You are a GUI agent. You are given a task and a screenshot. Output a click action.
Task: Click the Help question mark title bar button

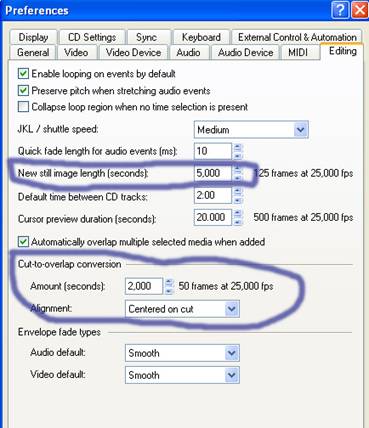pos(340,10)
